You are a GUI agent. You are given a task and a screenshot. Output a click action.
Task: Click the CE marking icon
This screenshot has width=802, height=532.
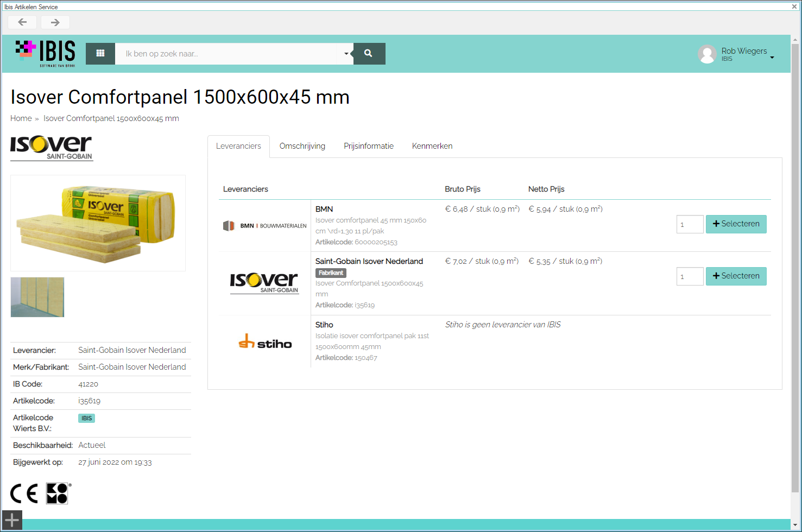[24, 493]
